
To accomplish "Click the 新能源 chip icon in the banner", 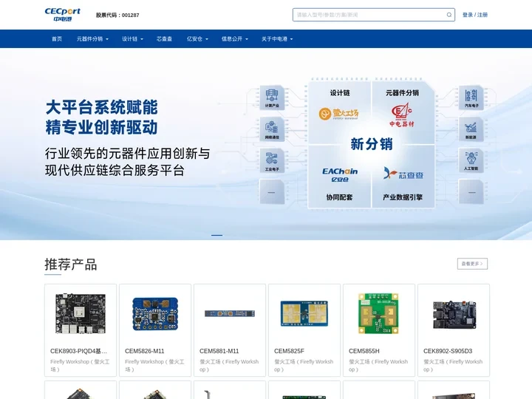I will click(x=471, y=129).
